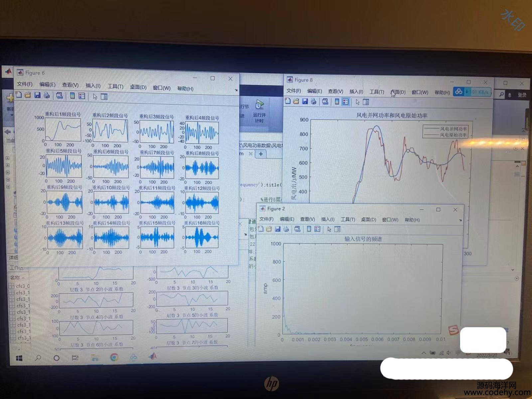
Task: Click the Sogou input method S icon
Action: point(453,331)
